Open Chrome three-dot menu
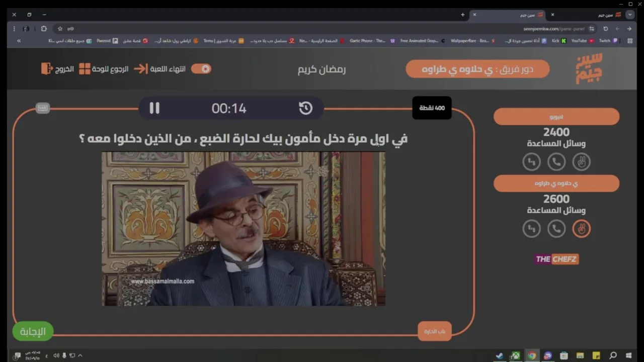644x362 pixels. click(x=14, y=29)
